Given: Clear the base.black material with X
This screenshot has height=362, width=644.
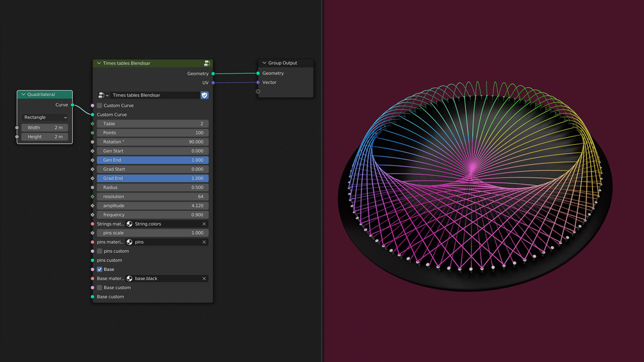Looking at the screenshot, I should tap(204, 279).
